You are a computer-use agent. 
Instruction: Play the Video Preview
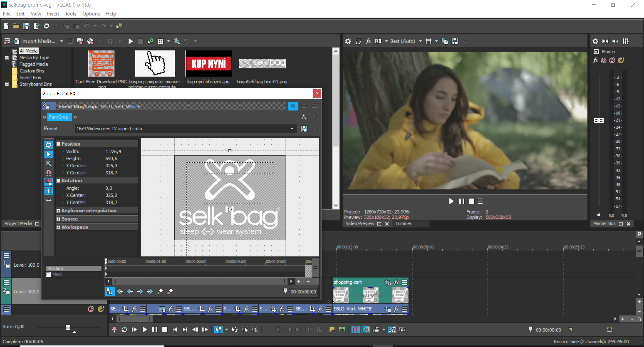tap(451, 201)
